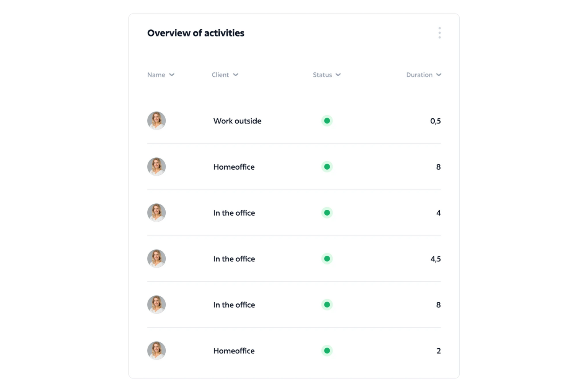
Task: Open the three-dot options menu
Action: coord(439,33)
